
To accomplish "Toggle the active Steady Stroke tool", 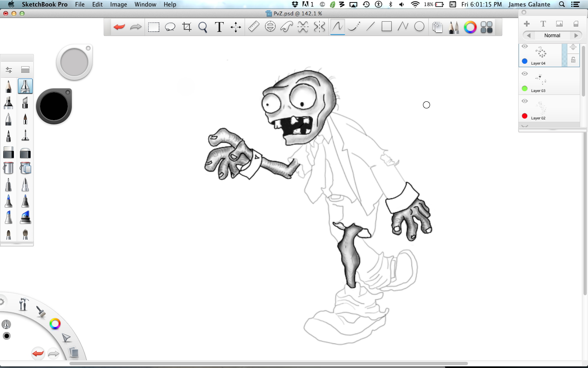I will tap(337, 27).
